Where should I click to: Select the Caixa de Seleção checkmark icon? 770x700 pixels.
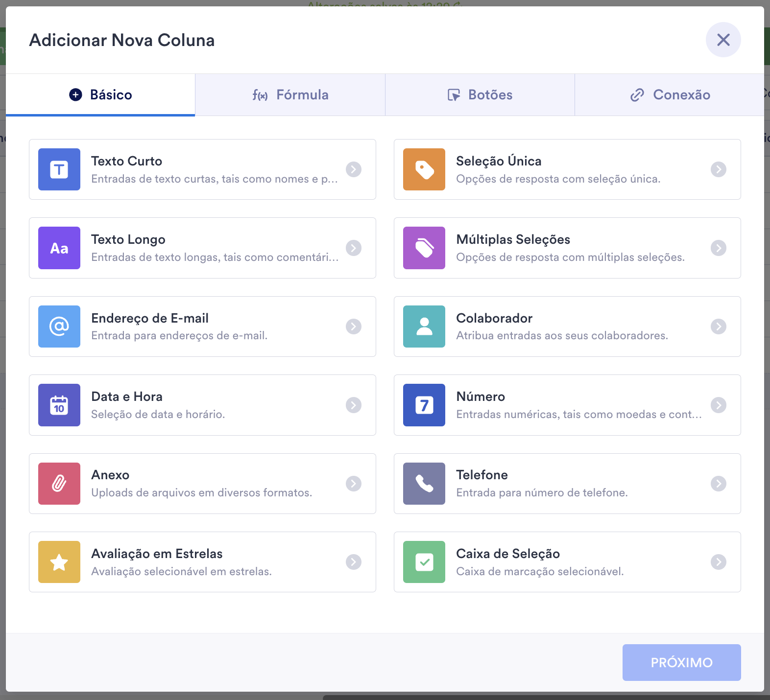(424, 562)
